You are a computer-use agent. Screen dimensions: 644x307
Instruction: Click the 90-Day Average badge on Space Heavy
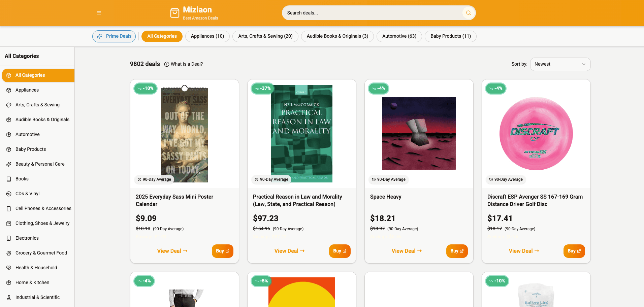[x=388, y=179]
